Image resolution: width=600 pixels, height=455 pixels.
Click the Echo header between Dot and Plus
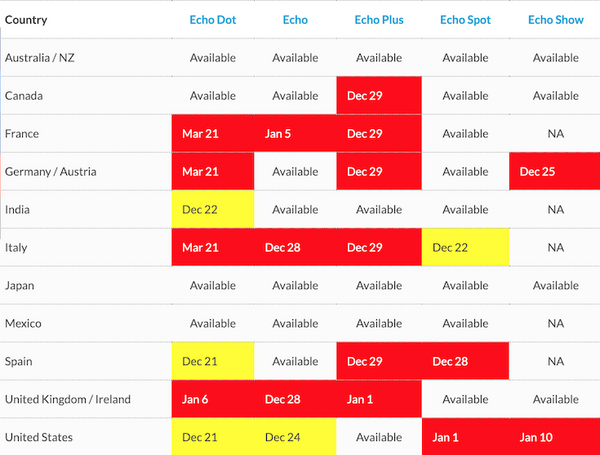point(295,20)
